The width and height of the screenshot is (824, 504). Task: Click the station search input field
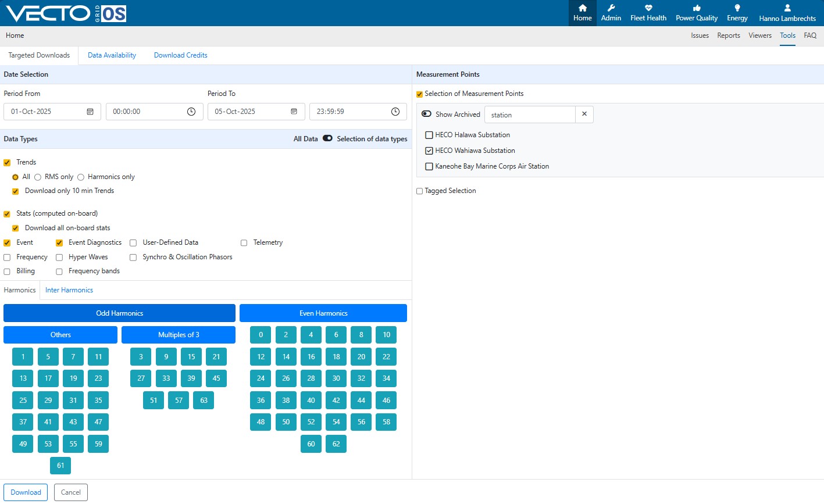(530, 115)
